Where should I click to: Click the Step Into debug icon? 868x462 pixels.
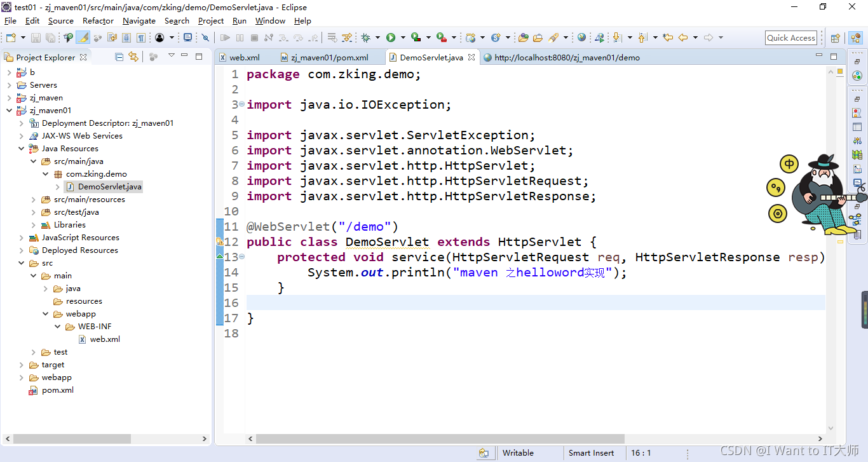(283, 38)
